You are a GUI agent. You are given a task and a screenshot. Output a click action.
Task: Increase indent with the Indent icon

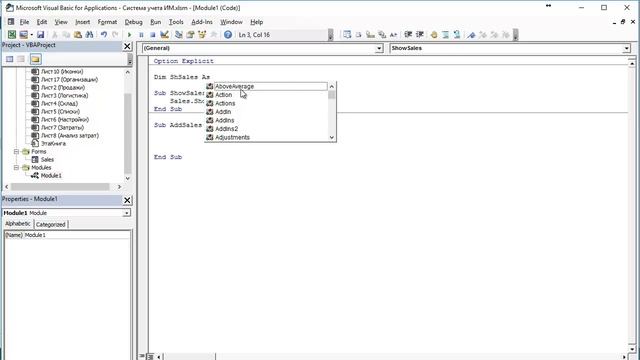408,35
